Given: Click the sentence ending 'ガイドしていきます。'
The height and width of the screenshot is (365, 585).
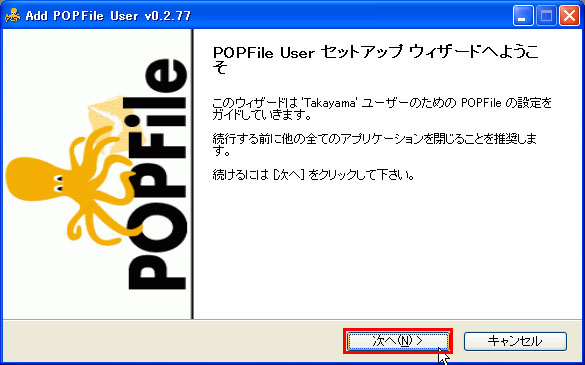Looking at the screenshot, I should [262, 115].
